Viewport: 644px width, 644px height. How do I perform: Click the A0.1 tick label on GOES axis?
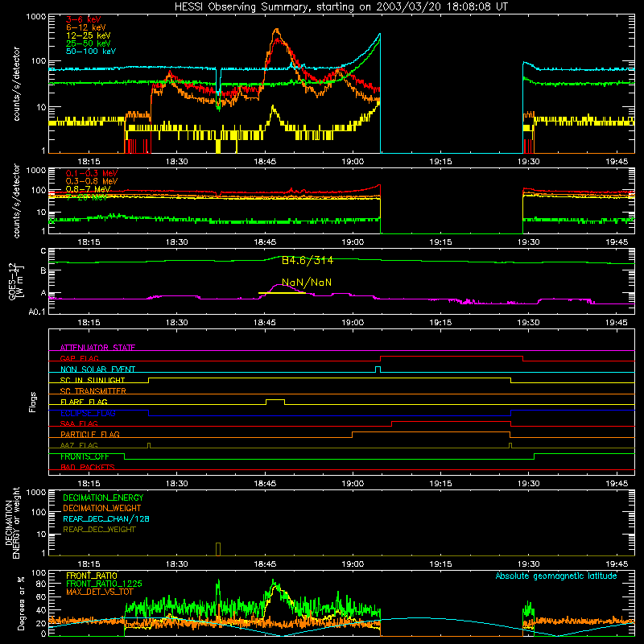point(36,312)
